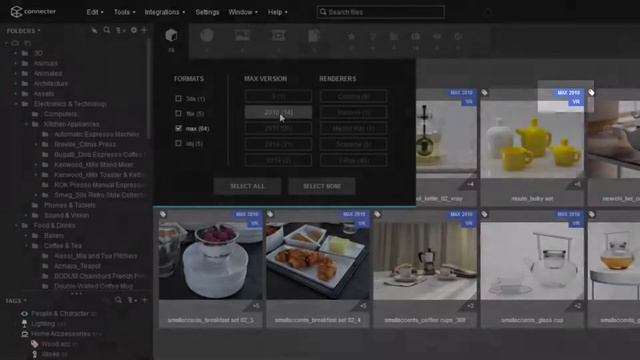640x360 pixels.
Task: Focus the Search files field
Action: pos(380,12)
